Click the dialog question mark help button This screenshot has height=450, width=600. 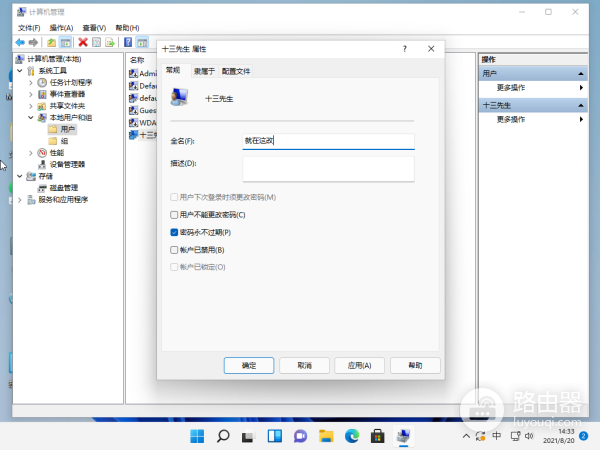pos(404,49)
